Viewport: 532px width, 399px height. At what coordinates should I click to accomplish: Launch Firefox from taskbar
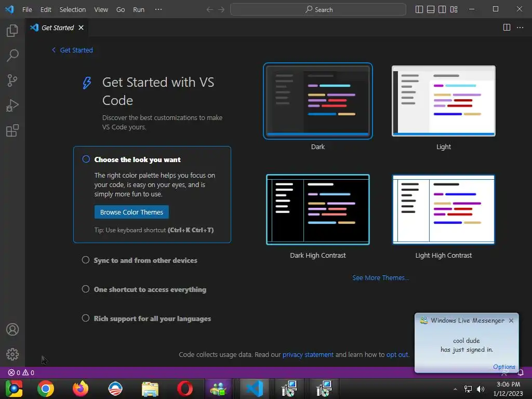pyautogui.click(x=81, y=389)
